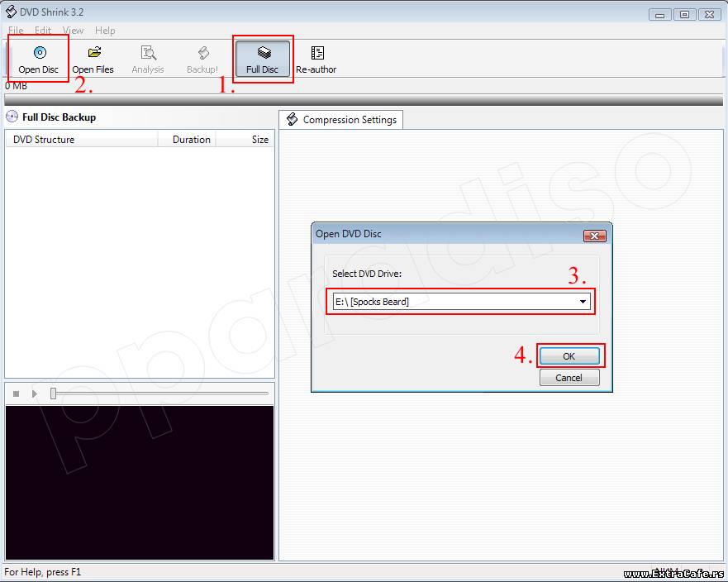728x582 pixels.
Task: Switch to Re-author mode
Action: pos(316,59)
